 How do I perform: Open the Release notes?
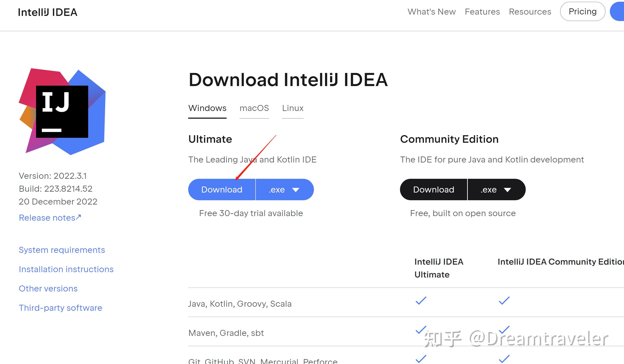[47, 217]
